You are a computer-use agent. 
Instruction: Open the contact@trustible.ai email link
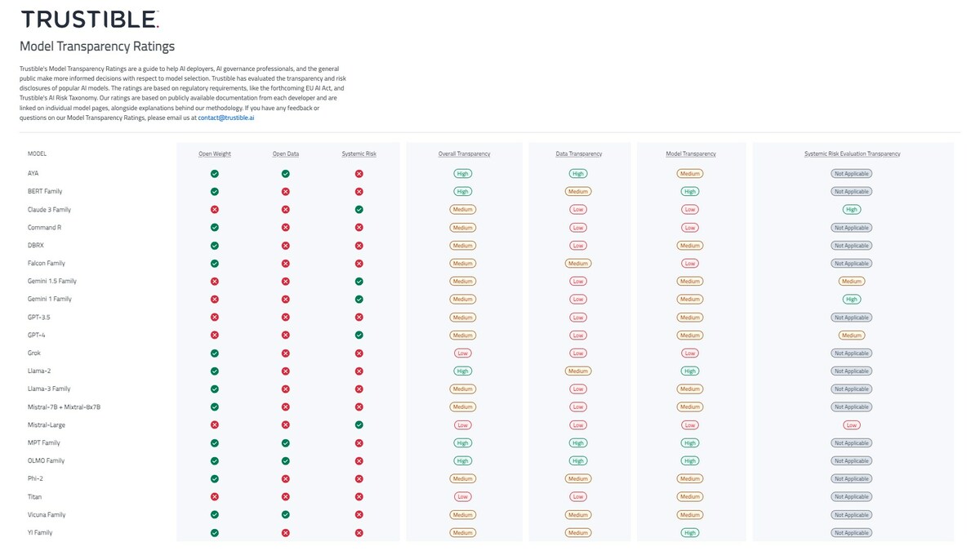click(226, 118)
